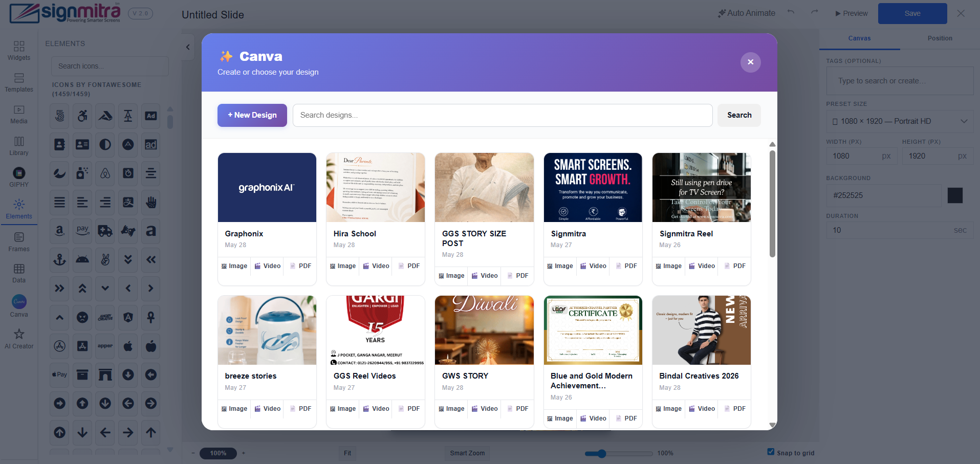Select the archway icon in Elements panel

click(x=105, y=374)
